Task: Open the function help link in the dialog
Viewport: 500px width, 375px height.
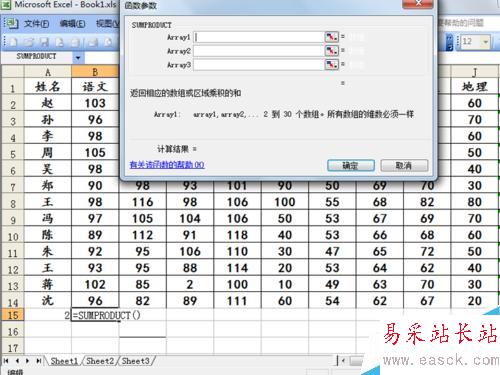Action: pyautogui.click(x=167, y=165)
